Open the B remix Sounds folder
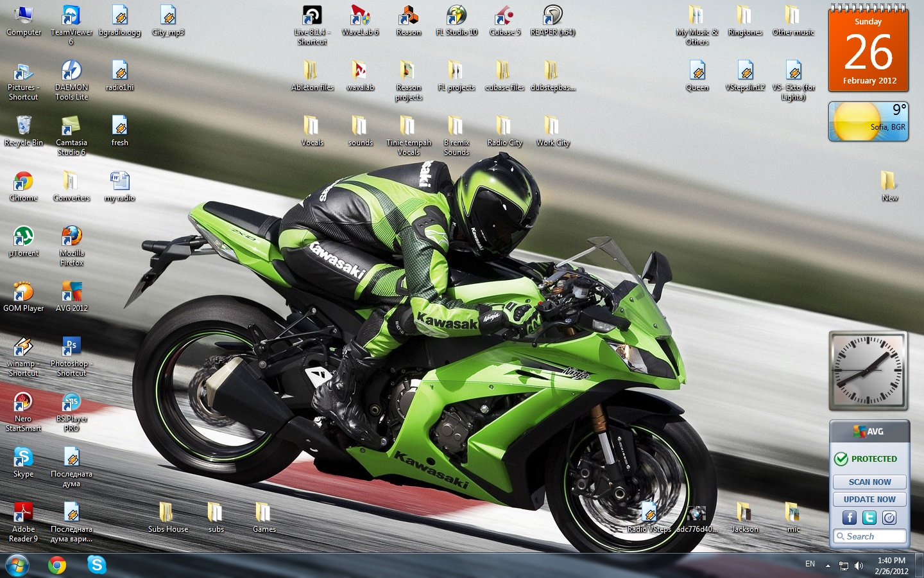 [x=457, y=136]
